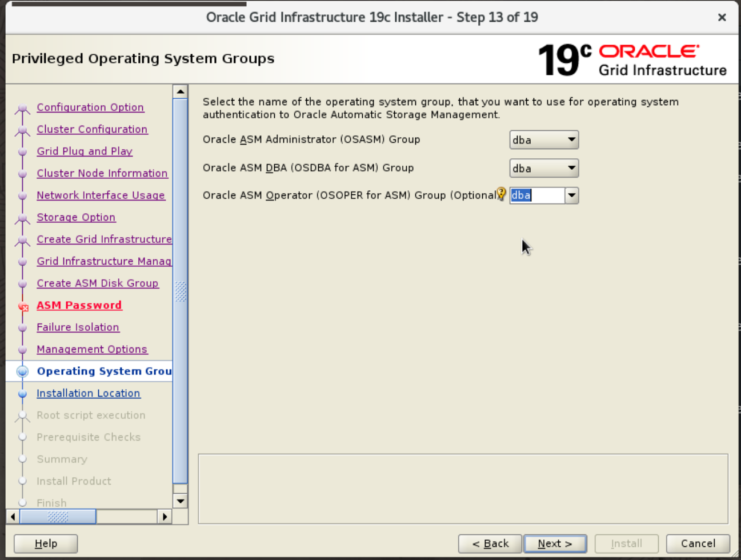Open the OSDBA for ASM group dropdown
Image resolution: width=741 pixels, height=560 pixels.
[544, 169]
